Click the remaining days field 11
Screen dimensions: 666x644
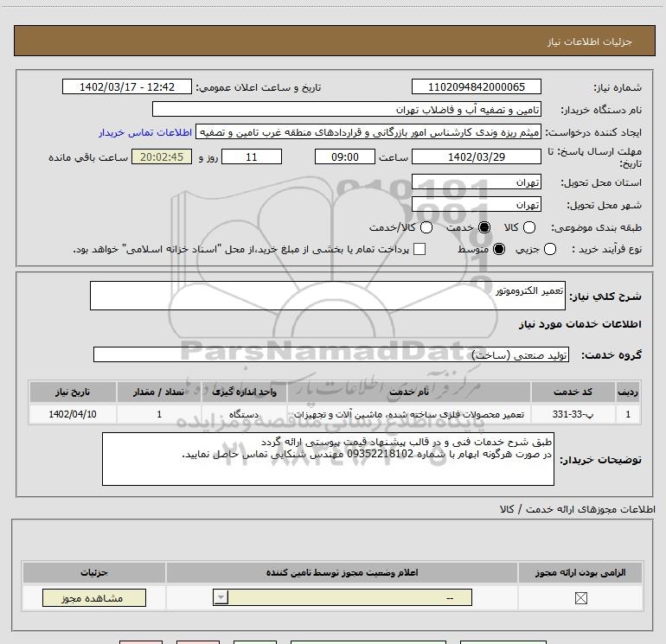pyautogui.click(x=252, y=156)
